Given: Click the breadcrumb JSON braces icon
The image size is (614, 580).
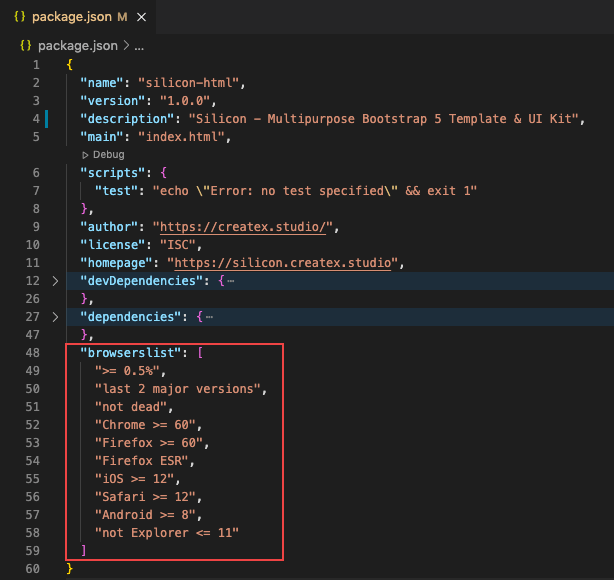Looking at the screenshot, I should click(x=28, y=45).
